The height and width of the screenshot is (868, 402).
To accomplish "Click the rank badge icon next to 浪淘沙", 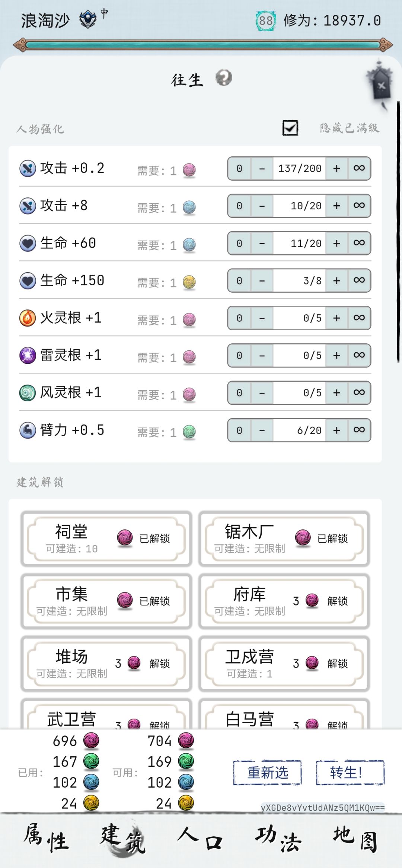I will (x=88, y=19).
